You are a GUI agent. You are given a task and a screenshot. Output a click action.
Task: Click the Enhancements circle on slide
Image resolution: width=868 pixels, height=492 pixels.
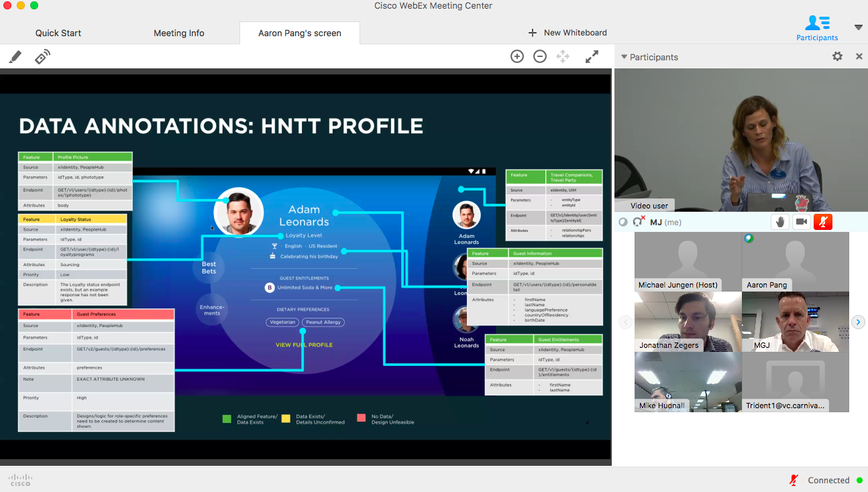[x=213, y=310]
